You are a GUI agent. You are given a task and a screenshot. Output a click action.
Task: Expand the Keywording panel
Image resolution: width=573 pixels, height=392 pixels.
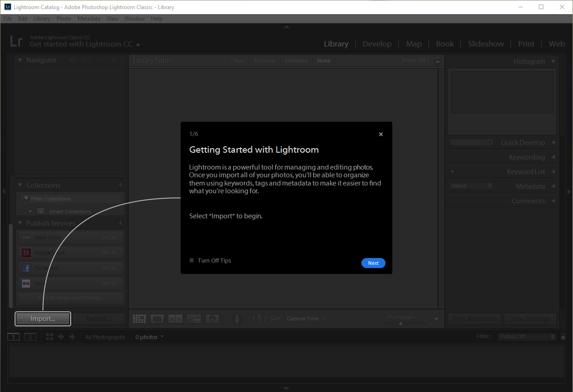[553, 157]
